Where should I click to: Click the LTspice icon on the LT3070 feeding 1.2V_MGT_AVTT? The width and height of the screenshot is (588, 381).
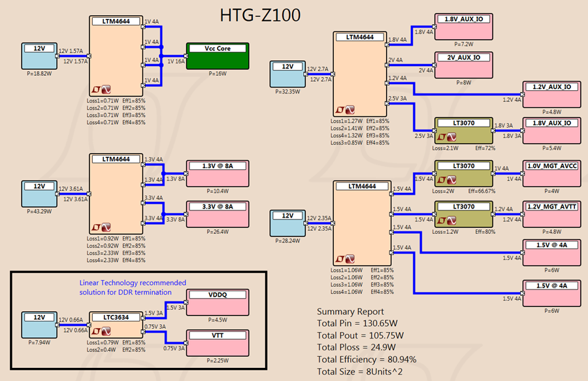click(451, 221)
